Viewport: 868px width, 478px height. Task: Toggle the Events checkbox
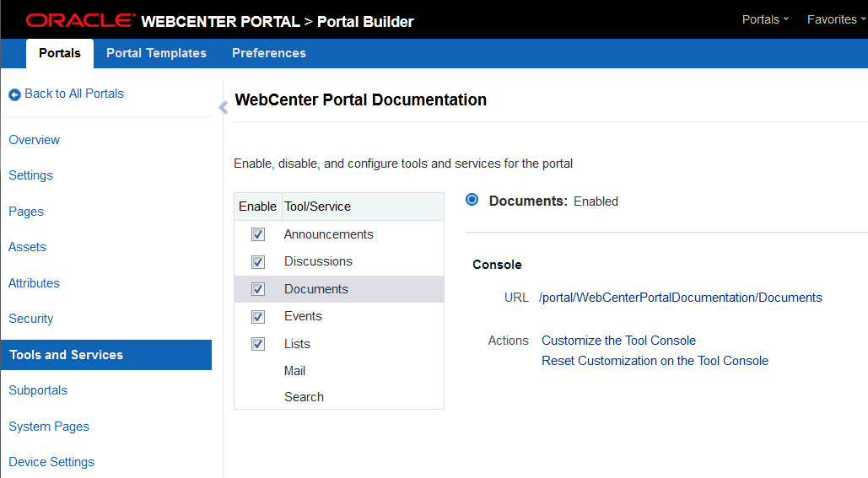(x=258, y=316)
